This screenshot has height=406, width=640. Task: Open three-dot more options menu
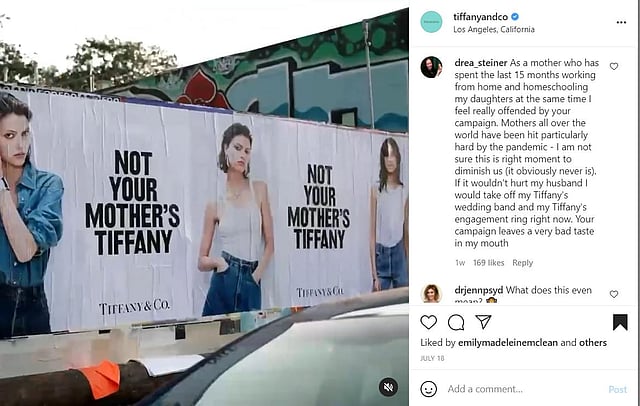[621, 22]
